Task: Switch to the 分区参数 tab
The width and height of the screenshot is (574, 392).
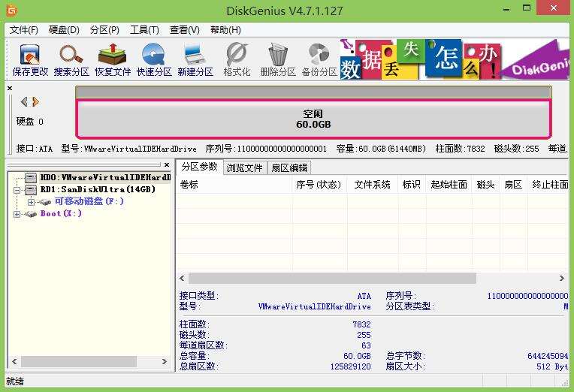Action: coord(200,167)
